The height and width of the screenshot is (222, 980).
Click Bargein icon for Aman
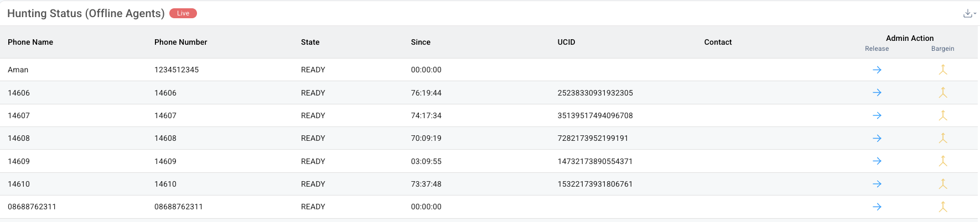click(943, 70)
